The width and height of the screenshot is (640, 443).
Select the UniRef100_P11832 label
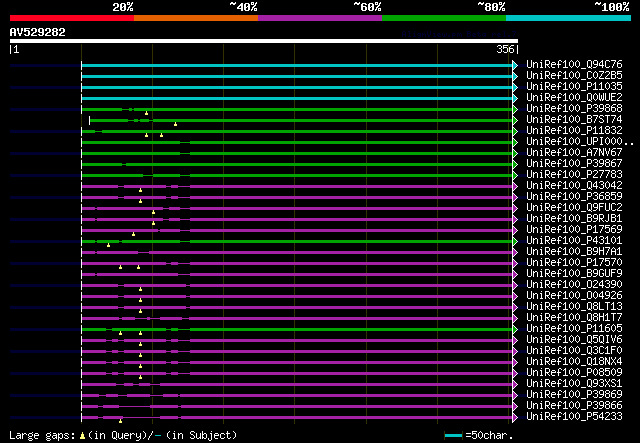tap(574, 131)
